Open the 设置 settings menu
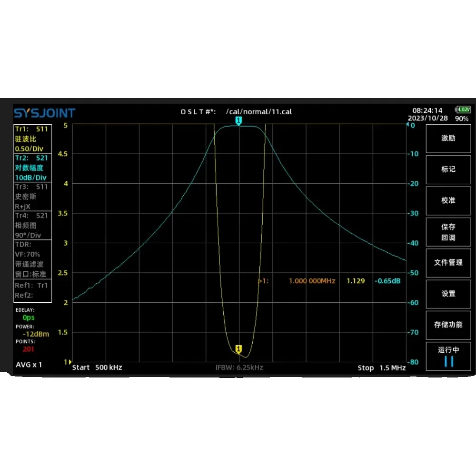Viewport: 476px width, 476px height. click(448, 294)
